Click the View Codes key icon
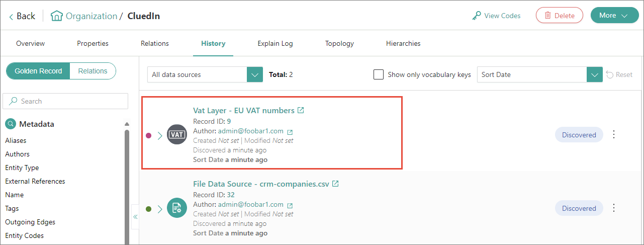Image resolution: width=644 pixels, height=245 pixels. 477,16
